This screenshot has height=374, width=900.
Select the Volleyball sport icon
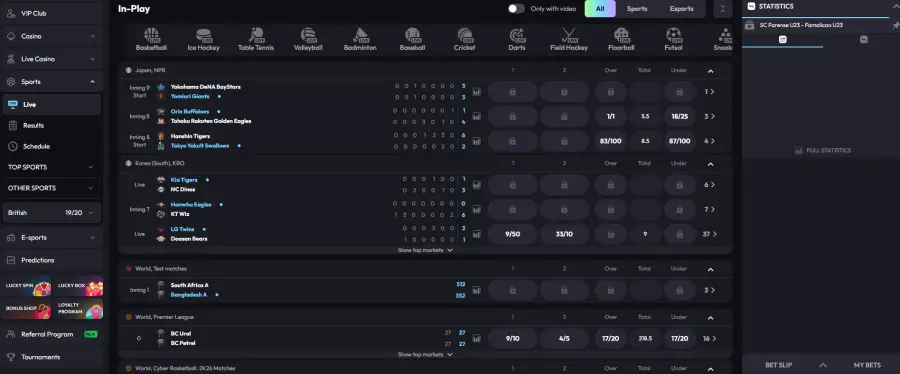coord(308,39)
